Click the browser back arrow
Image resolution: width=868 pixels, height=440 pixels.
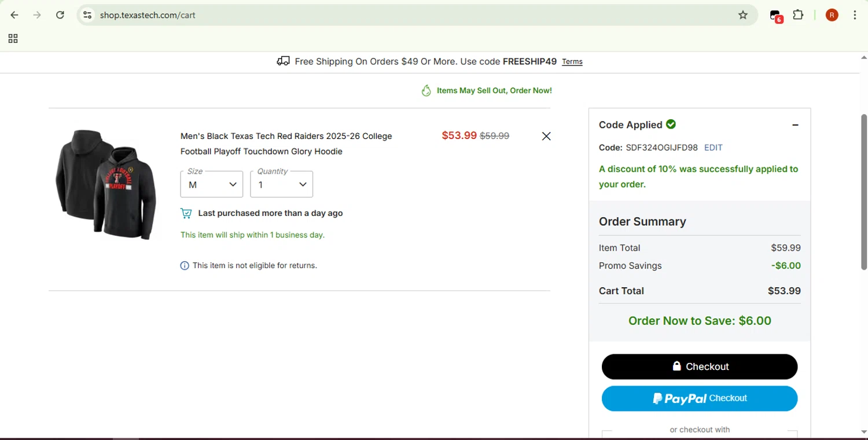click(x=14, y=15)
